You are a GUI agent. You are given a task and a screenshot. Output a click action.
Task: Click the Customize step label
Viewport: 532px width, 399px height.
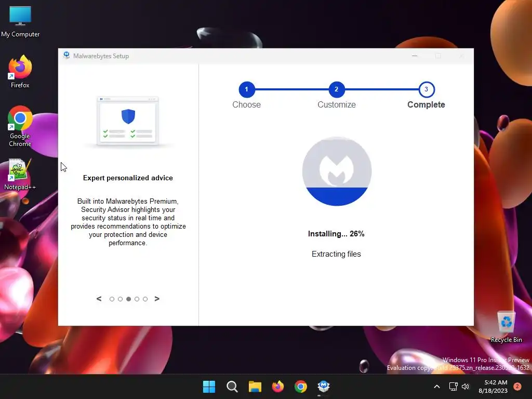tap(337, 104)
